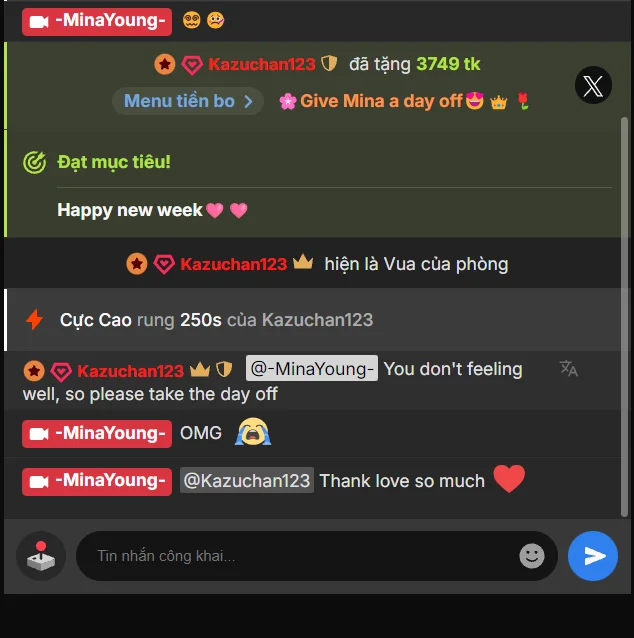Click -MinaYoung- broadcaster badge beside OMG

pyautogui.click(x=97, y=434)
